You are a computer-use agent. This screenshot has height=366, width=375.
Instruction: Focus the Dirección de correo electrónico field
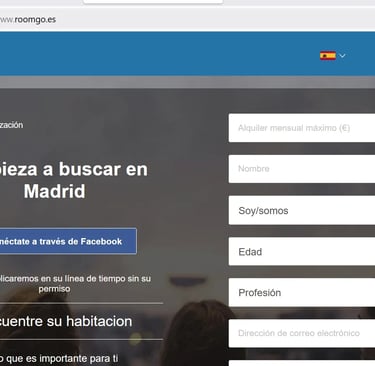click(x=302, y=333)
